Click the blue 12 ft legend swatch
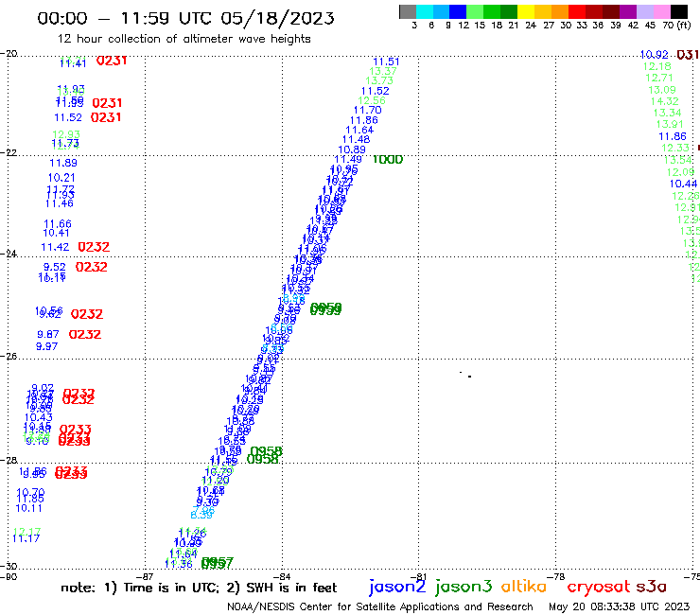This screenshot has width=700, height=615. pos(458,11)
